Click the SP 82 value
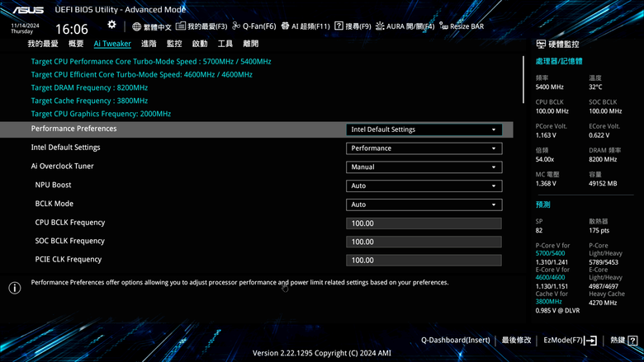Viewport: 644px width, 362px height. tap(539, 230)
